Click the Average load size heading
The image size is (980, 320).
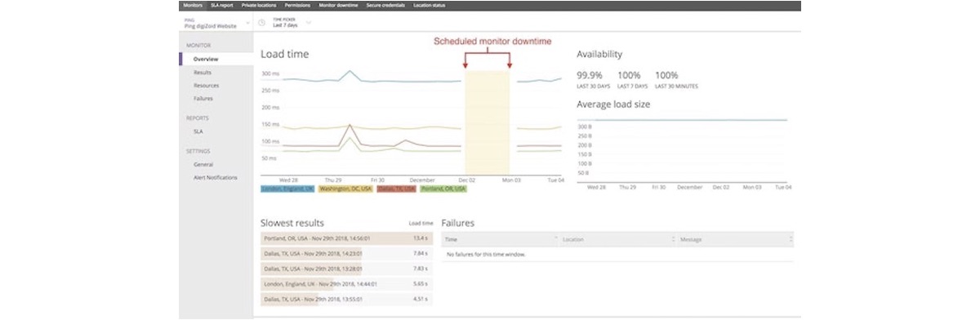pyautogui.click(x=613, y=104)
